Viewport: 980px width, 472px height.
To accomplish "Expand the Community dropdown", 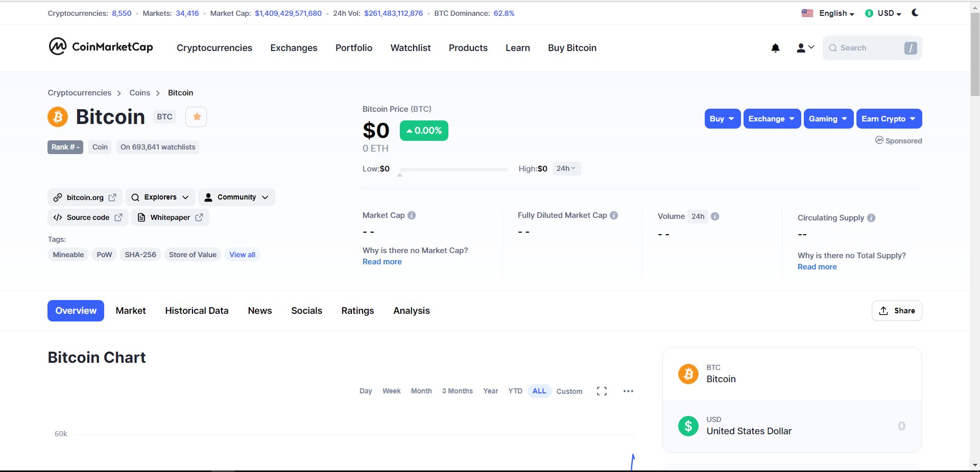I will click(x=236, y=197).
